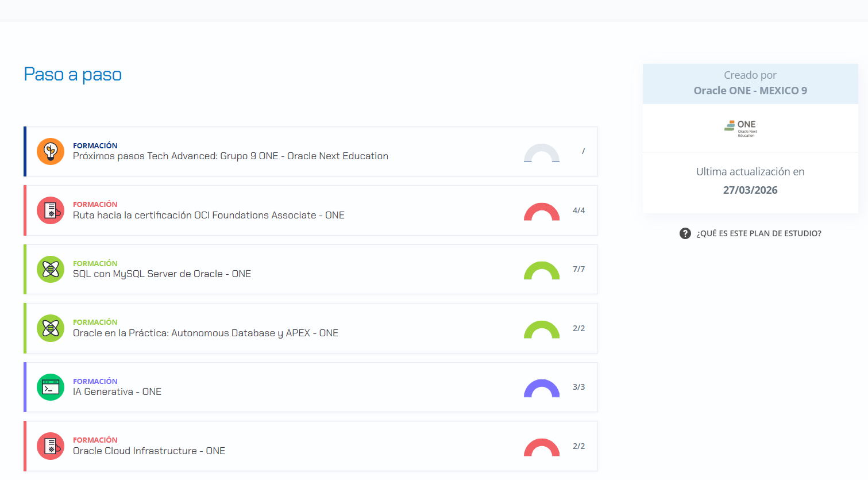868x480 pixels.
Task: Click the empty gray progress gauge for Próximos pasos
Action: point(542,153)
